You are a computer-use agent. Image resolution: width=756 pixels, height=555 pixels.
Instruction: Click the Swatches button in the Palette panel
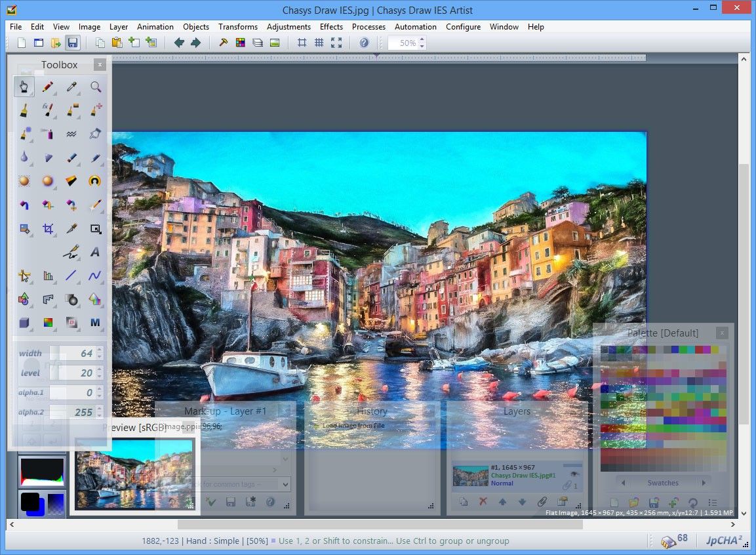pos(663,483)
